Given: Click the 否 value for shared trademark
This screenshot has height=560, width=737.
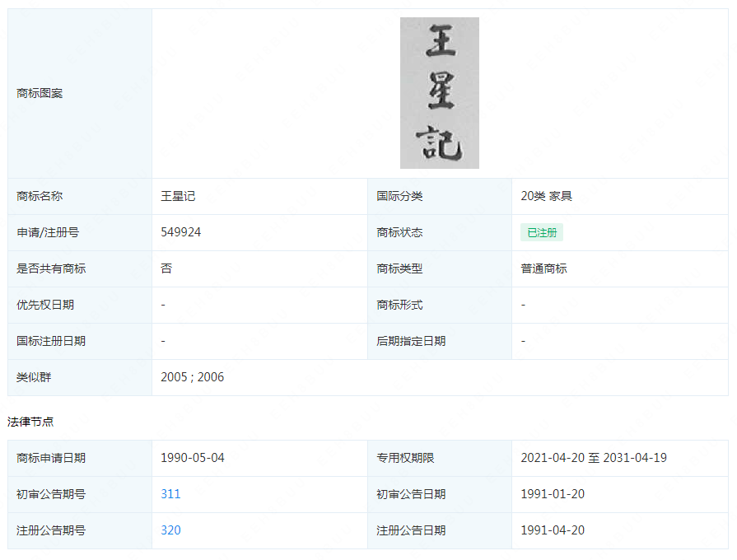Looking at the screenshot, I should (x=166, y=268).
